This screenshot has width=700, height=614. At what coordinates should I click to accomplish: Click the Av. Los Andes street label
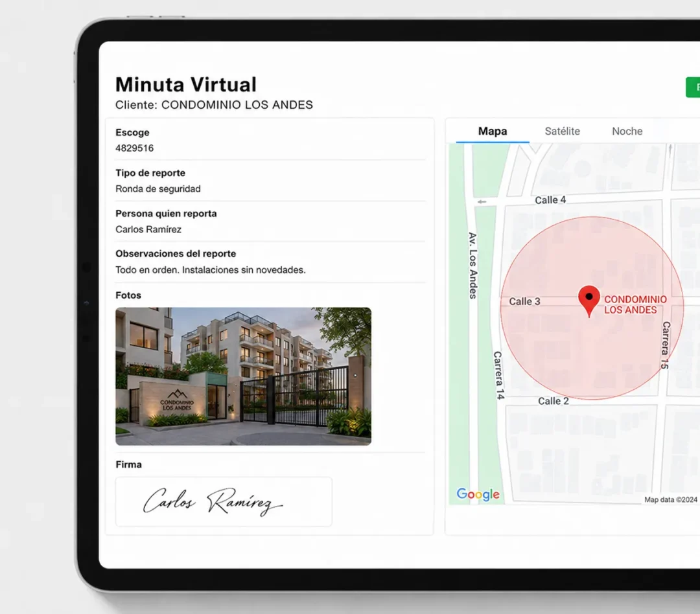coord(472,266)
